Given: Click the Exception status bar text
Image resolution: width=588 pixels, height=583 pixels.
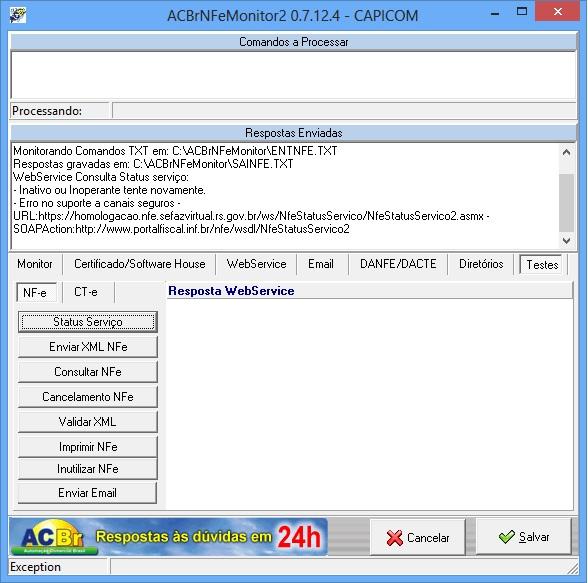Looking at the screenshot, I should click(x=35, y=567).
